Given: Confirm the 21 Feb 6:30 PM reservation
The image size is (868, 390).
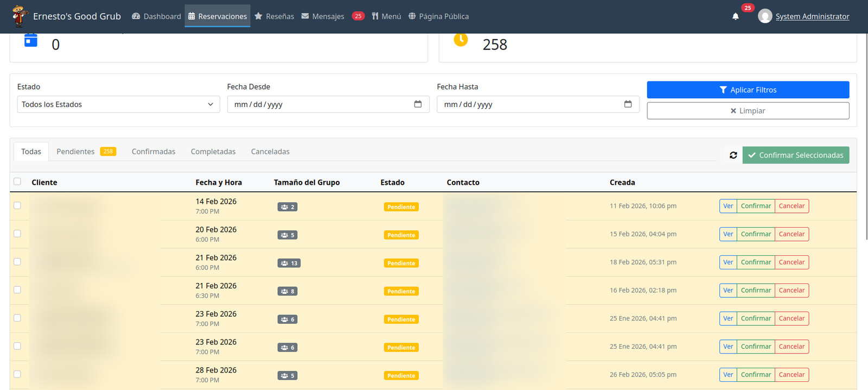Looking at the screenshot, I should pyautogui.click(x=756, y=291).
